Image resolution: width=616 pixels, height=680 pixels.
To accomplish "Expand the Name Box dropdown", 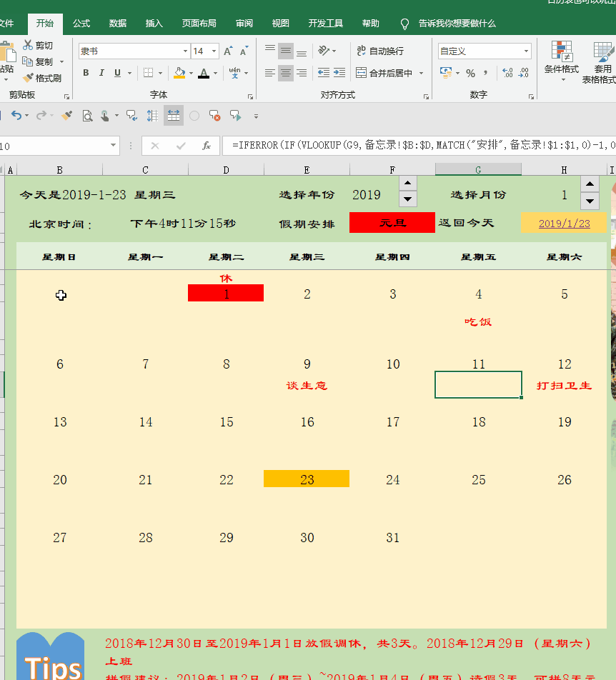I will [113, 145].
